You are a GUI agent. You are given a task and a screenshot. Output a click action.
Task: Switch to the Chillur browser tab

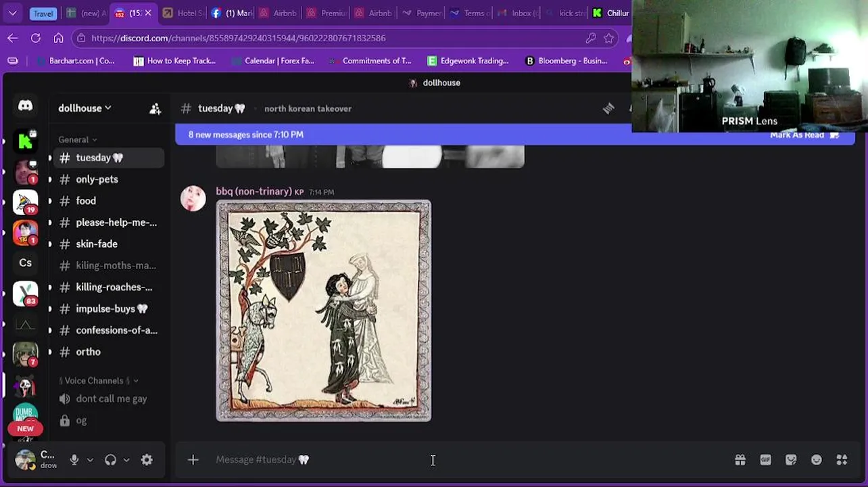point(612,13)
